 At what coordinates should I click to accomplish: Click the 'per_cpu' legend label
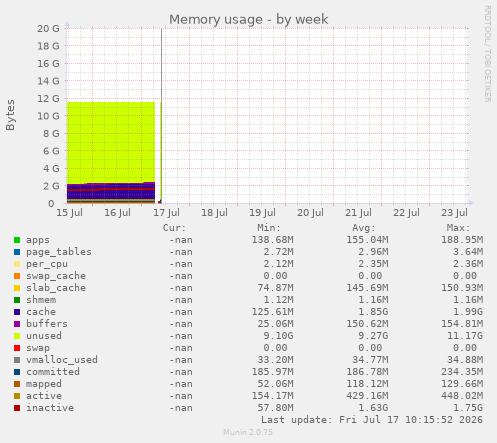point(47,264)
